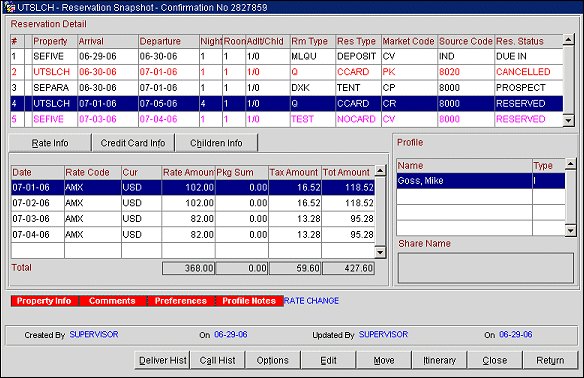Click the application icon in title bar

point(10,7)
